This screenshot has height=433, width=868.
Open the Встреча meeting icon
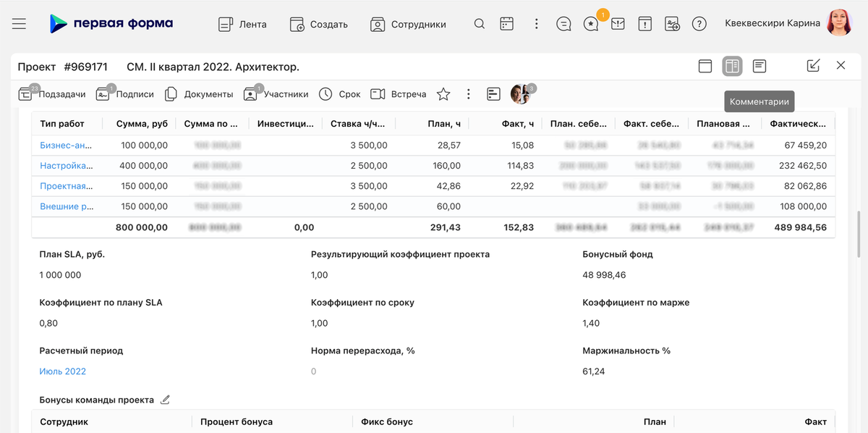click(378, 93)
